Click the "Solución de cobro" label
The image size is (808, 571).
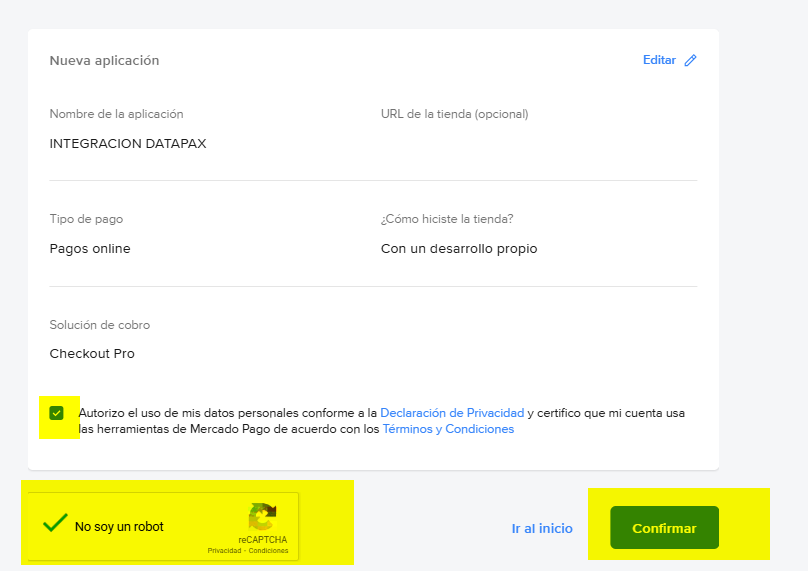pyautogui.click(x=100, y=325)
